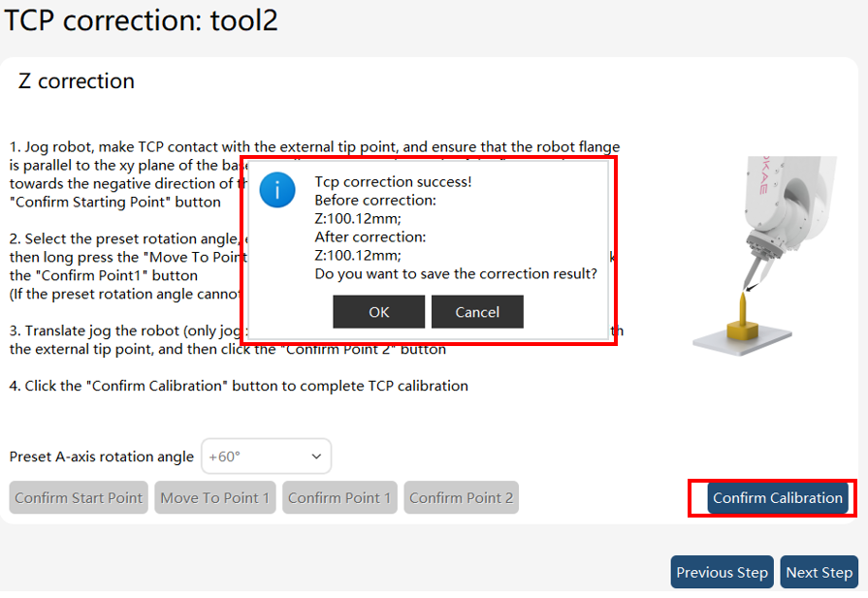Click the Tcp correction success message text
Image resolution: width=868 pixels, height=598 pixels.
[393, 182]
